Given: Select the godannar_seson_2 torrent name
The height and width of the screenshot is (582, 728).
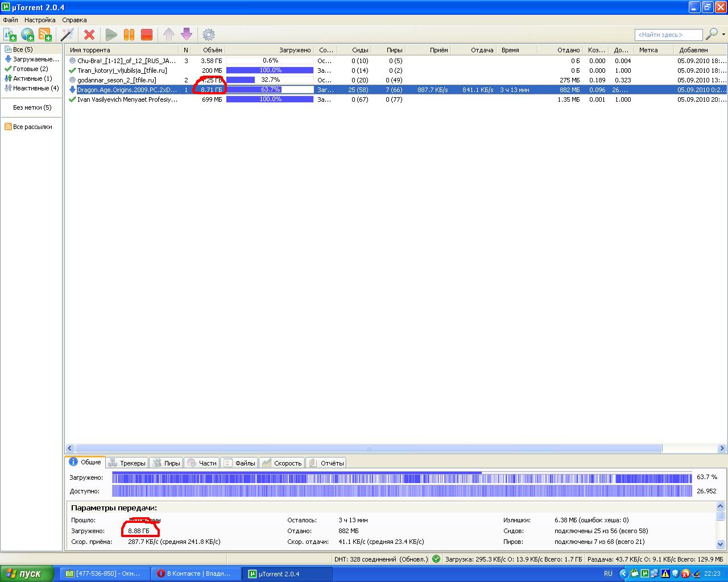Looking at the screenshot, I should click(x=117, y=80).
